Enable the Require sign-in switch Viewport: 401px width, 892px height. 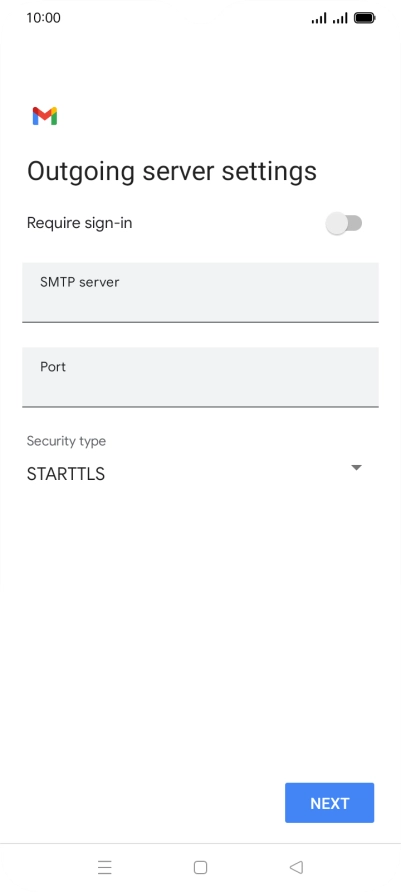344,223
